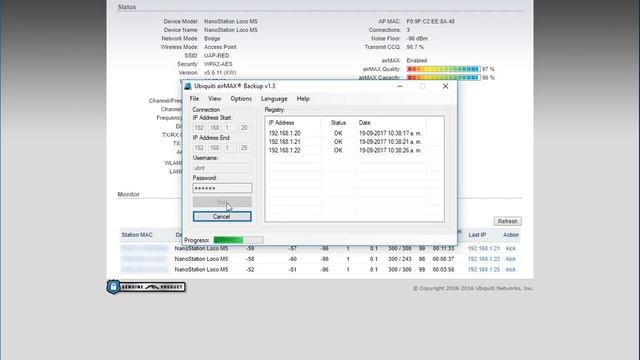Click the IP Address Start last octet field
Screen dimensions: 640x360
click(x=244, y=128)
